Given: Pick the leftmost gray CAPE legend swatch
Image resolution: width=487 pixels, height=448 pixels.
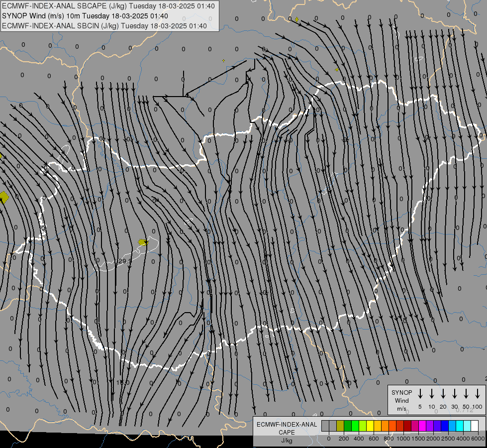Looking at the screenshot, I should point(325,426).
